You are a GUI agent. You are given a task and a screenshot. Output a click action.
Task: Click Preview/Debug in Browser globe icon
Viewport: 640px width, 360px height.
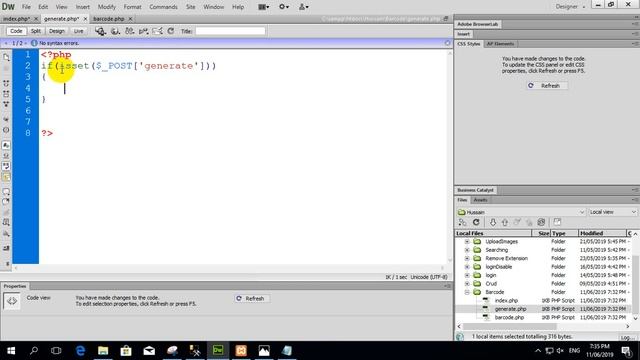(115, 31)
